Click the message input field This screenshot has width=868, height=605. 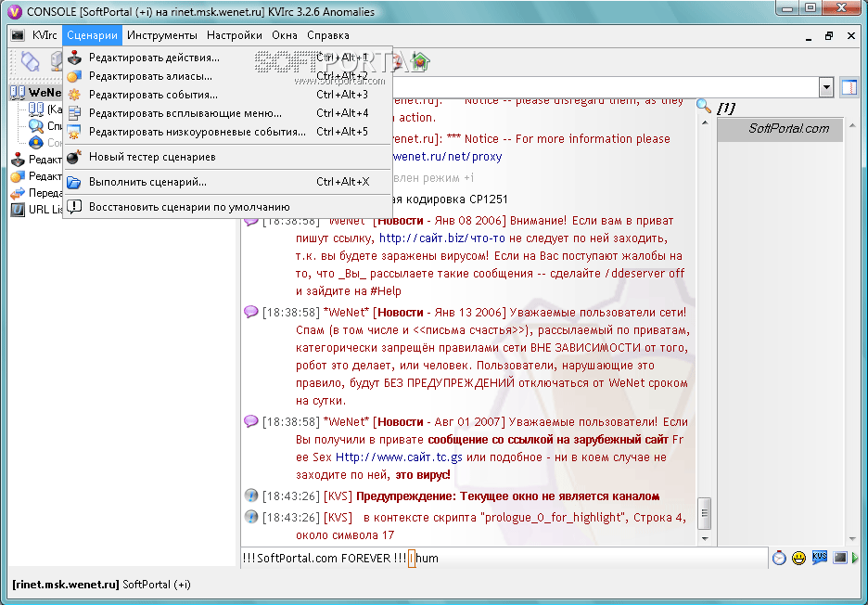tap(504, 558)
